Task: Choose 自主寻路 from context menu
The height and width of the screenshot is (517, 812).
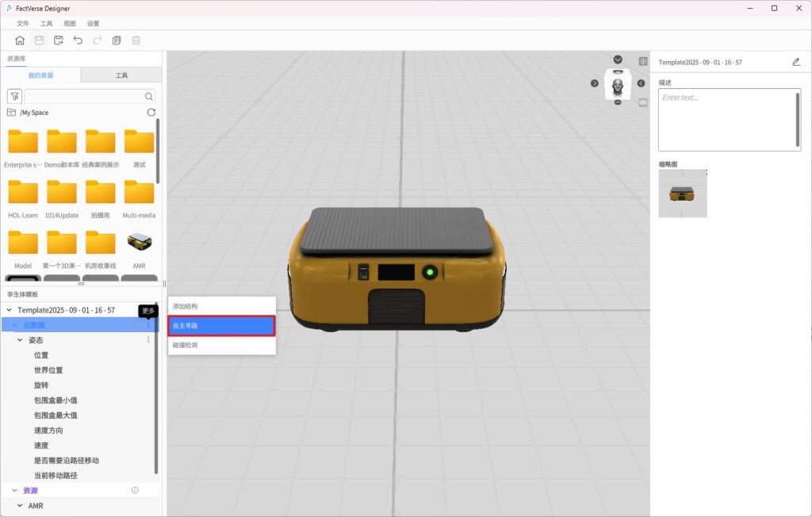Action: (x=222, y=325)
